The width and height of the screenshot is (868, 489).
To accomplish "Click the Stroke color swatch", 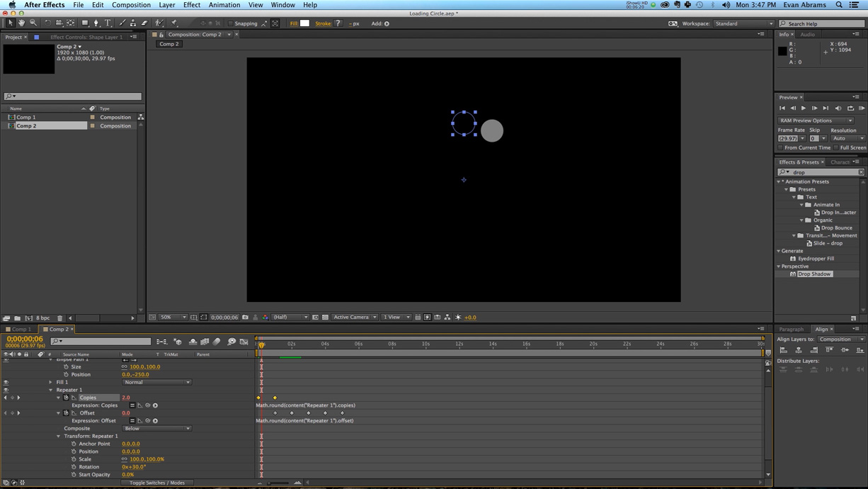I will pos(338,23).
